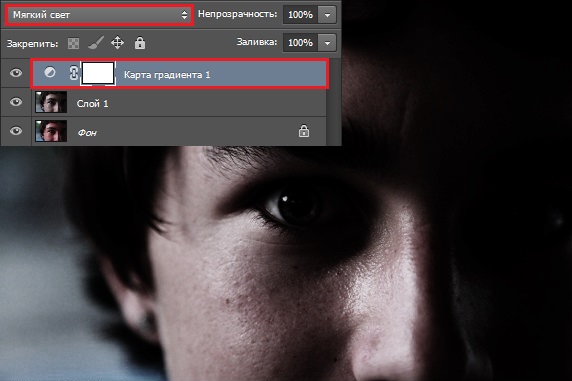Select the layer name 'Фон'
This screenshot has height=381, width=572.
[87, 132]
